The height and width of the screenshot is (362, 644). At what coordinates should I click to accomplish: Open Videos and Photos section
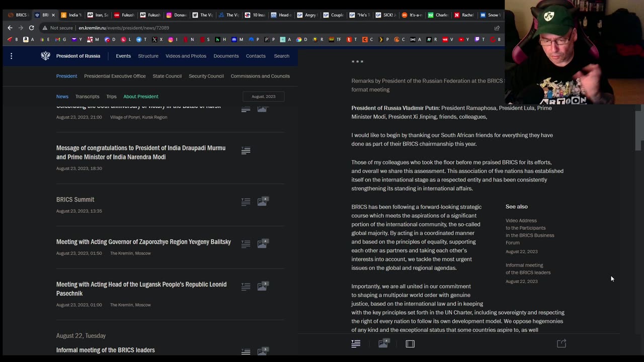pos(186,56)
